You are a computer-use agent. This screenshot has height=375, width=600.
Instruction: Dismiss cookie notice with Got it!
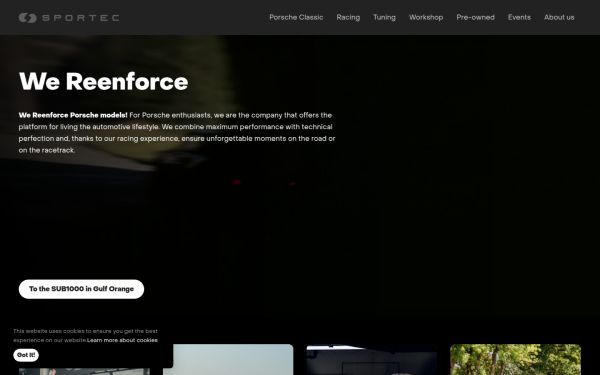[x=26, y=355]
